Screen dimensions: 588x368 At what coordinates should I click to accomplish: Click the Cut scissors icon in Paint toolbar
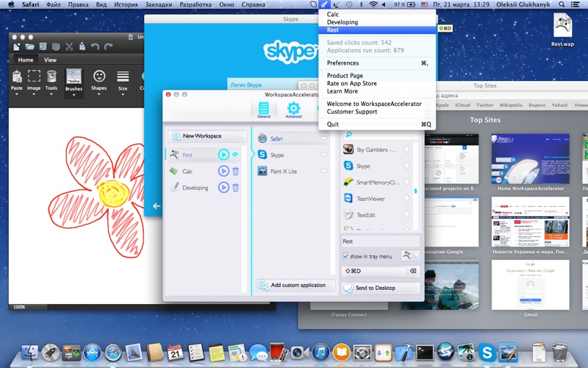[69, 47]
